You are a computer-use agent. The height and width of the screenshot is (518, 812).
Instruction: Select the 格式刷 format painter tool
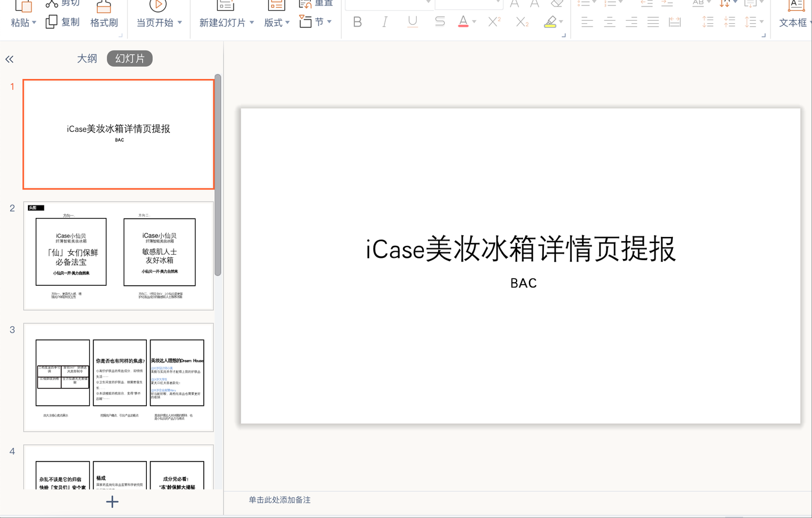[x=104, y=13]
